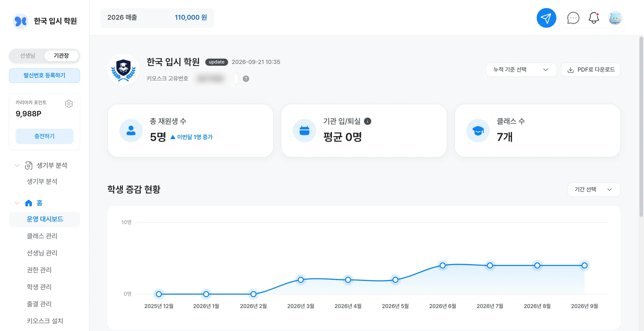Click the 학생 증감 현황 heading

[134, 189]
